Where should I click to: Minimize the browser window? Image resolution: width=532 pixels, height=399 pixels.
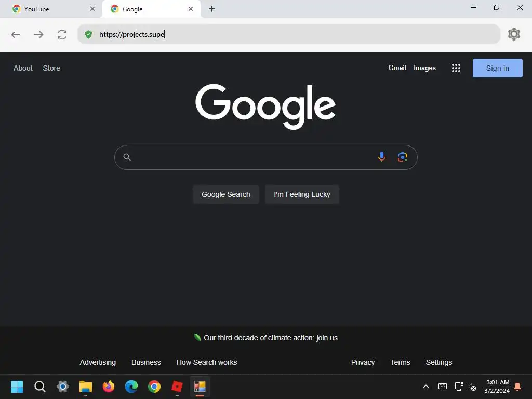473,7
